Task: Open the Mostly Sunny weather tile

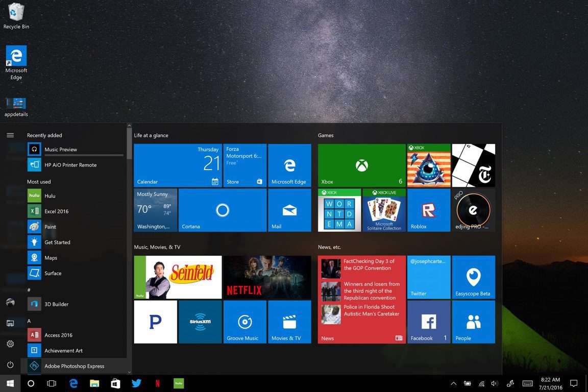Action: coord(155,209)
